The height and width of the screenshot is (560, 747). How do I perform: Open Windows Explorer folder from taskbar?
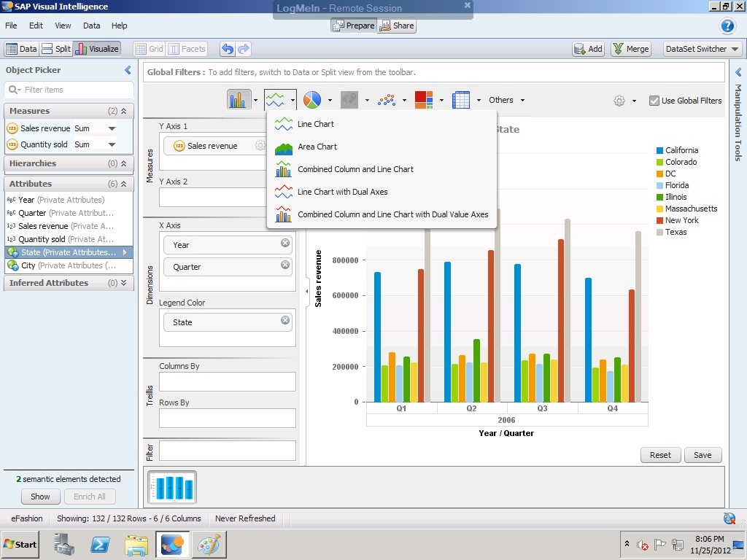136,544
